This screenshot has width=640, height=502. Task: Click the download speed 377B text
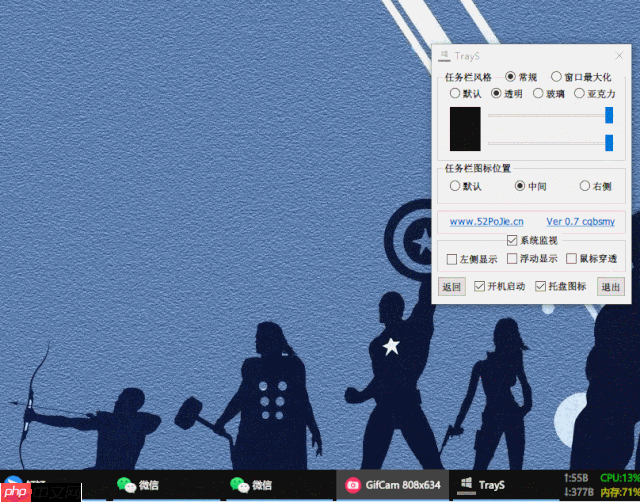(579, 492)
